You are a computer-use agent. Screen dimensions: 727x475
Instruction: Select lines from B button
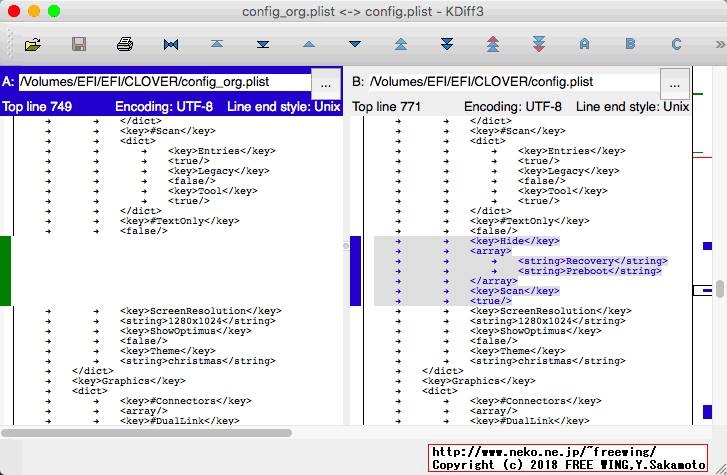(x=630, y=44)
